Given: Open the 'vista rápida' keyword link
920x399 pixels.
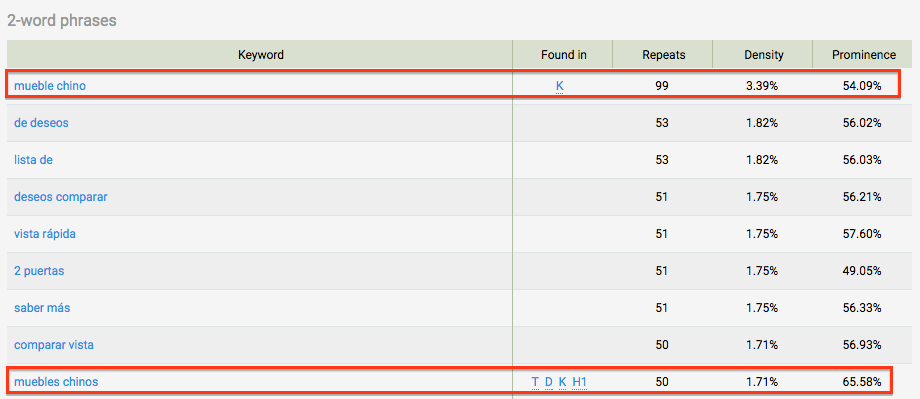Looking at the screenshot, I should click(x=45, y=234).
